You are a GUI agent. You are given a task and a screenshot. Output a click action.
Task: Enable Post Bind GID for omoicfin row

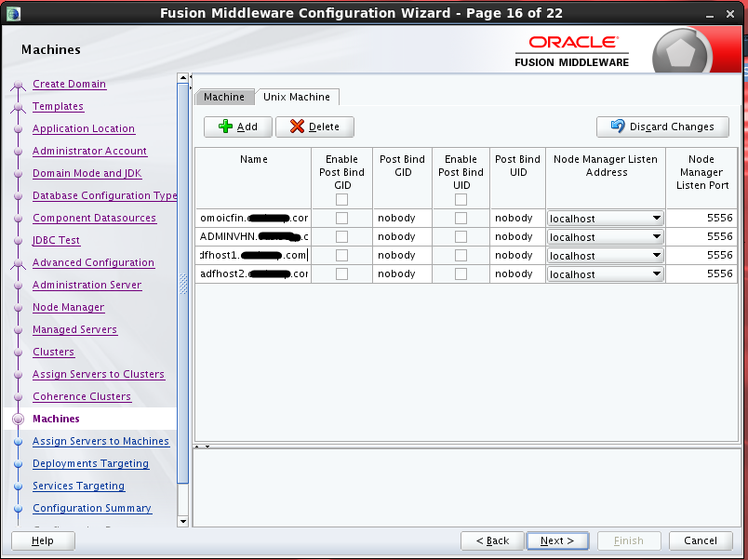[341, 218]
